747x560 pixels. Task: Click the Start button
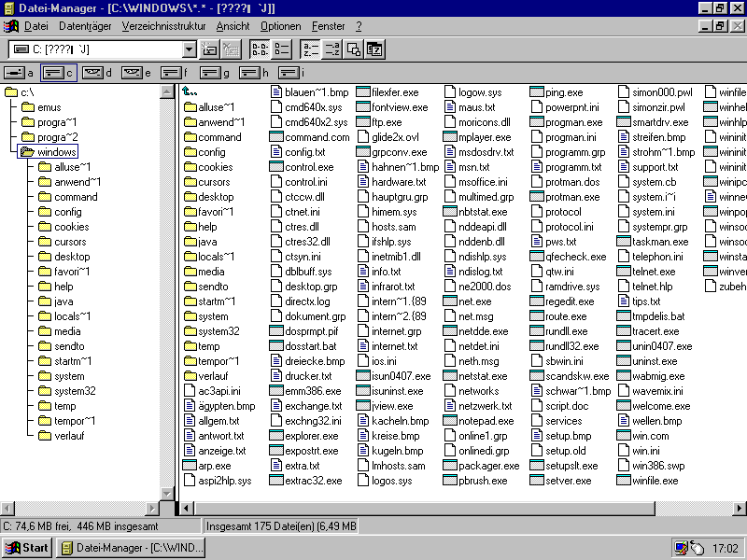pos(27,548)
